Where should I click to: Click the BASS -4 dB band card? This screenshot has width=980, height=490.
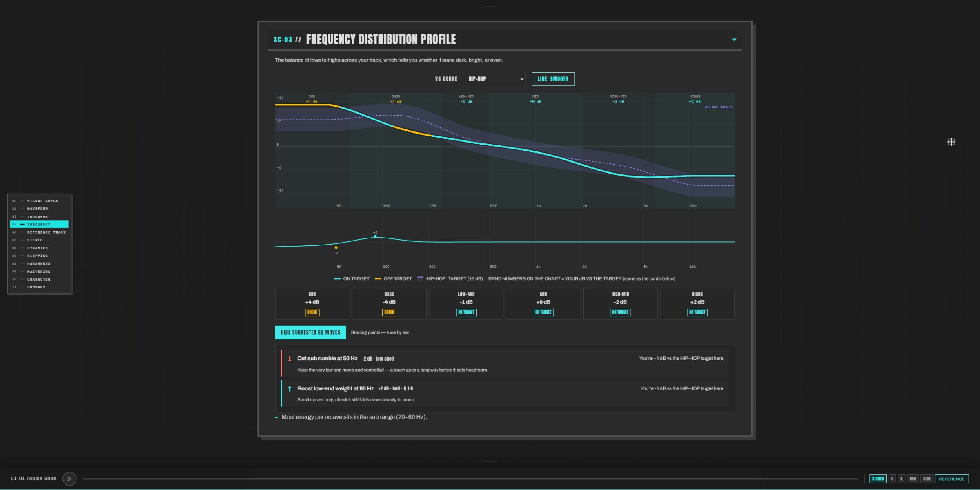[389, 304]
